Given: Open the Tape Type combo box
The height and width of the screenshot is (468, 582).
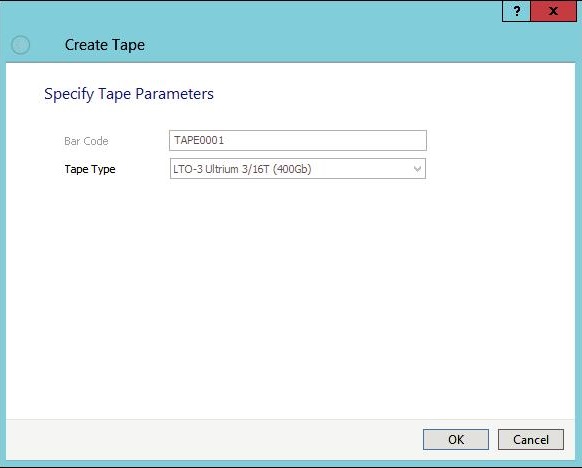Looking at the screenshot, I should (298, 169).
